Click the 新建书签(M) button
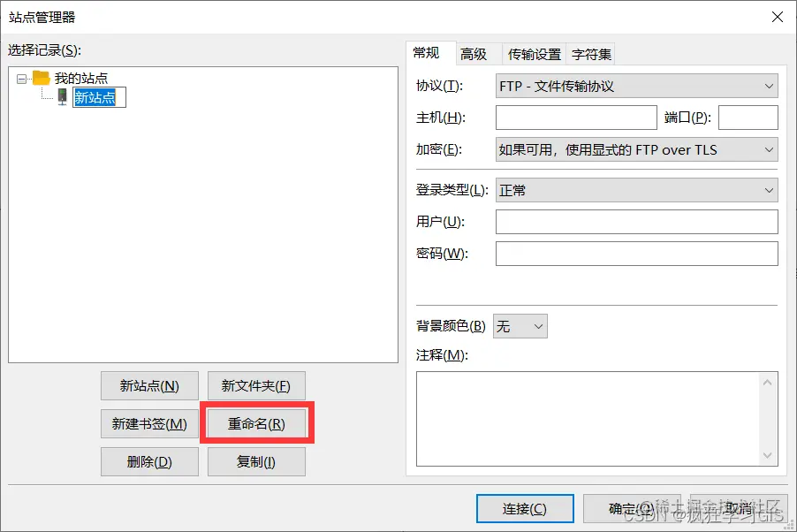 click(149, 423)
